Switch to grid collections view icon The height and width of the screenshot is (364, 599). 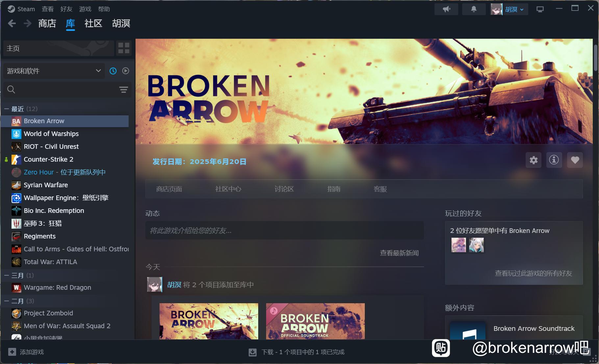coord(124,48)
